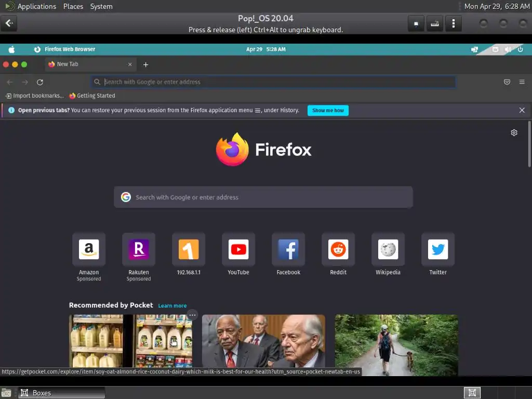
Task: Open the Applications menu
Action: [37, 6]
